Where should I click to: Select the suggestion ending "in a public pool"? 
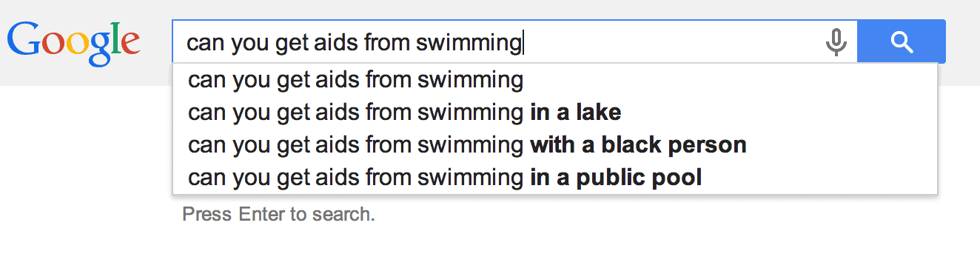[x=555, y=177]
